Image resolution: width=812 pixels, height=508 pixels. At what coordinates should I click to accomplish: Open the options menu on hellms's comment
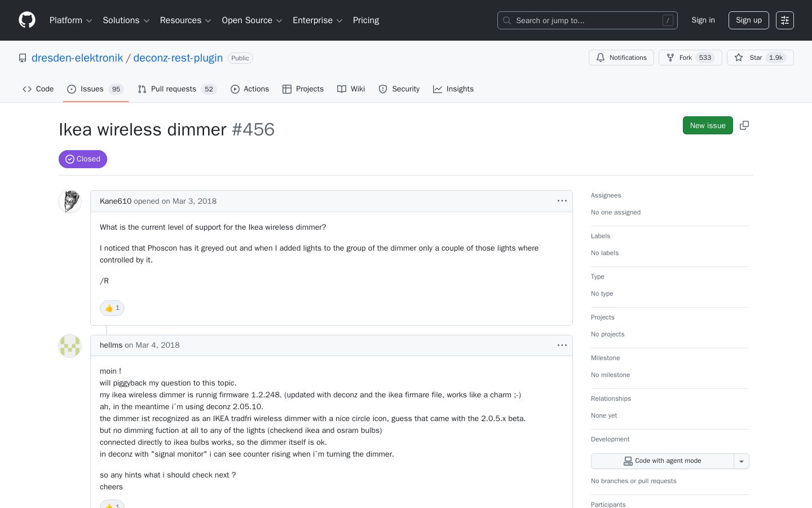[x=562, y=345]
